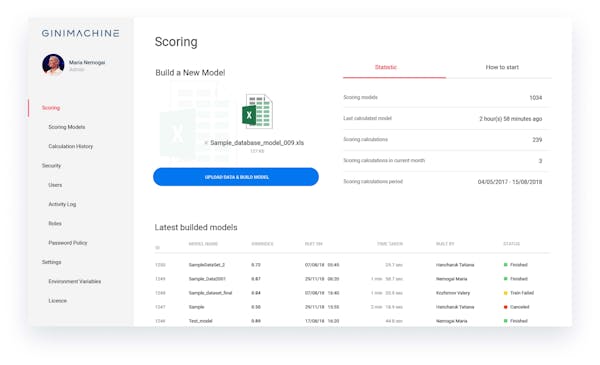600x365 pixels.
Task: Click the Scoring models count 1034
Action: (x=536, y=98)
